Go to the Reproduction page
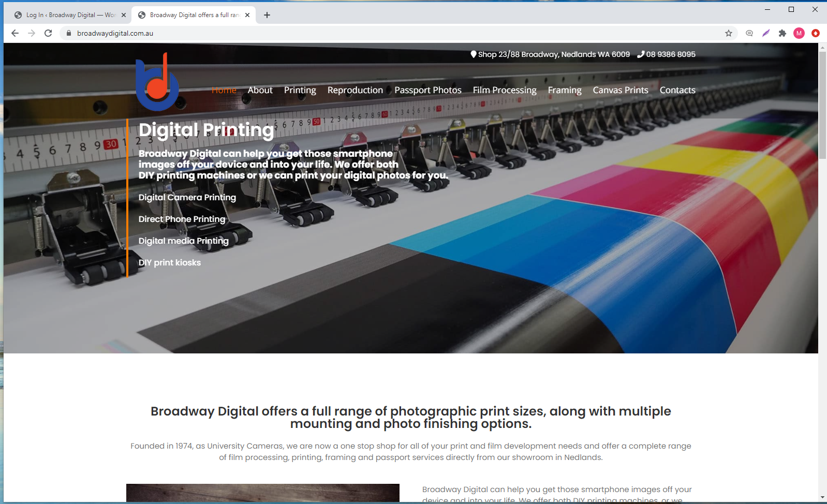This screenshot has width=827, height=504. coord(355,90)
